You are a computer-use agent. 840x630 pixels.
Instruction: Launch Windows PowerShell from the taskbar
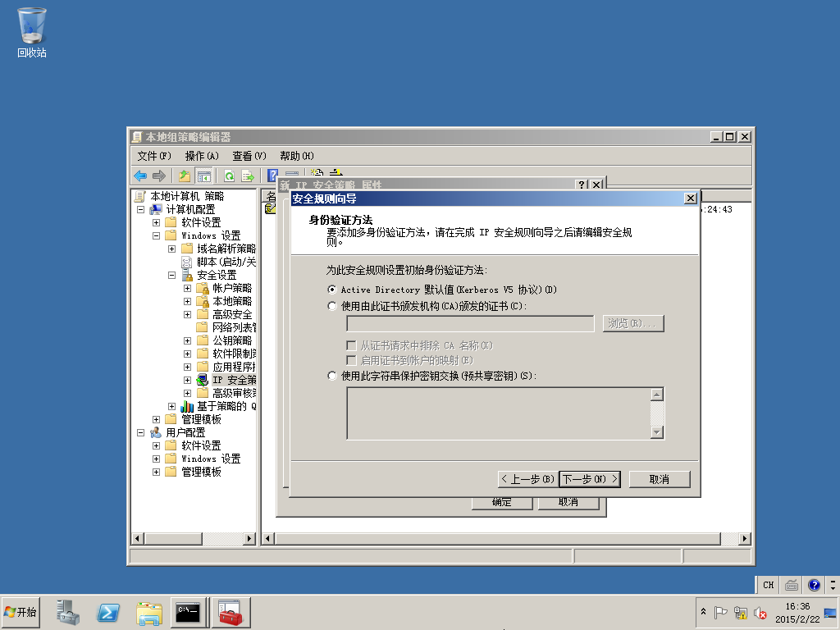coord(107,612)
